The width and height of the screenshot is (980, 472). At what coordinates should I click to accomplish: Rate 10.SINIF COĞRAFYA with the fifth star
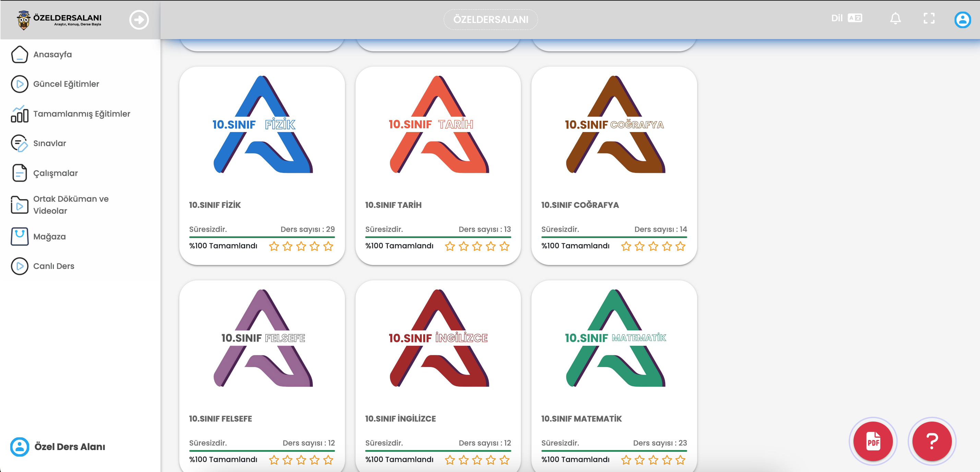point(680,246)
